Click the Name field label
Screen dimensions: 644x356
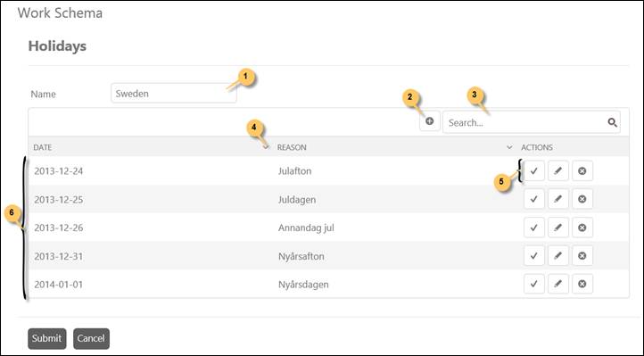click(43, 94)
